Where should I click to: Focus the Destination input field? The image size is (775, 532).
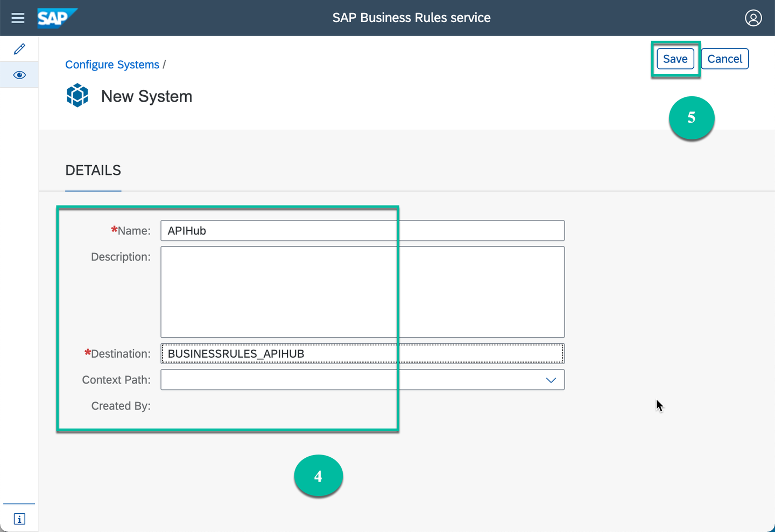[362, 353]
